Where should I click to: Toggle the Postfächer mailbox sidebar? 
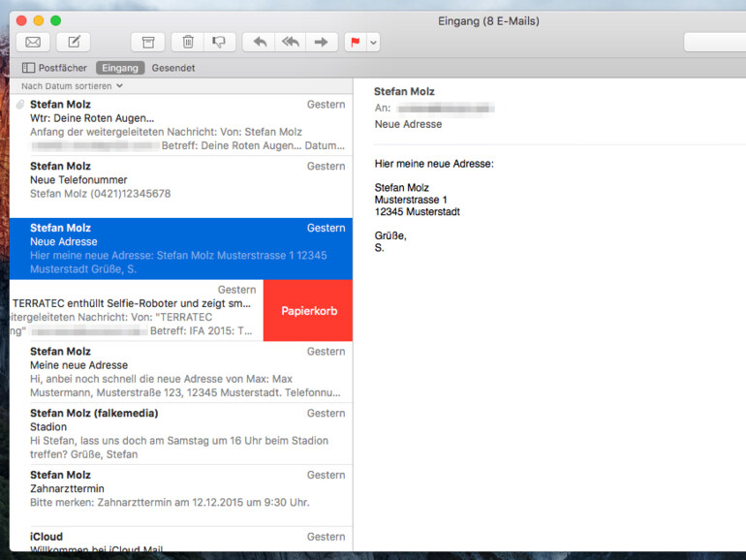point(54,68)
